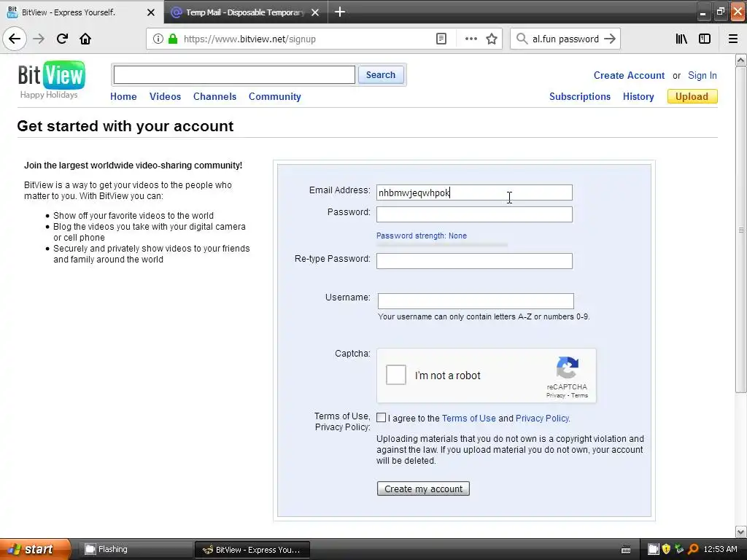Click the Sign In link
Viewport: 747px width, 560px height.
click(x=703, y=75)
